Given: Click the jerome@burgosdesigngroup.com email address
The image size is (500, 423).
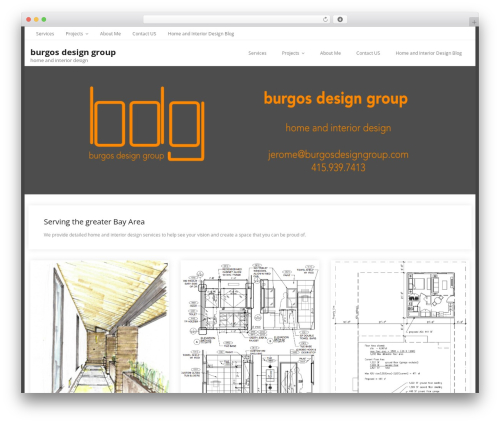Looking at the screenshot, I should point(338,155).
